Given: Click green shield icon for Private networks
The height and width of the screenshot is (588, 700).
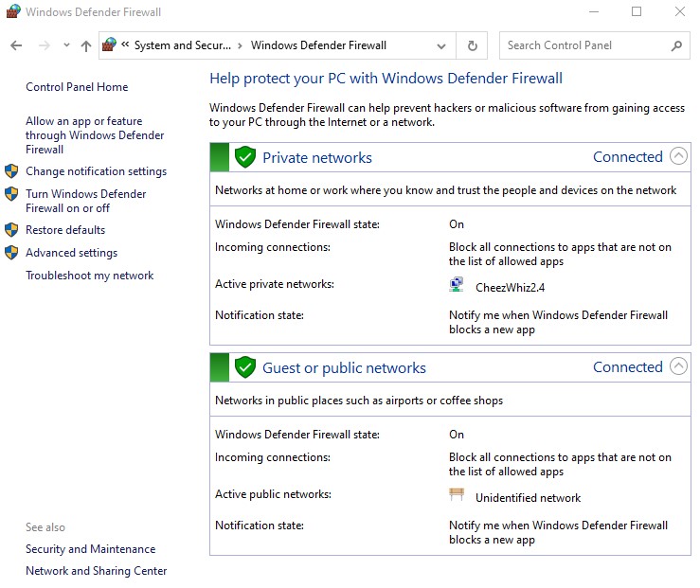Looking at the screenshot, I should click(x=245, y=157).
